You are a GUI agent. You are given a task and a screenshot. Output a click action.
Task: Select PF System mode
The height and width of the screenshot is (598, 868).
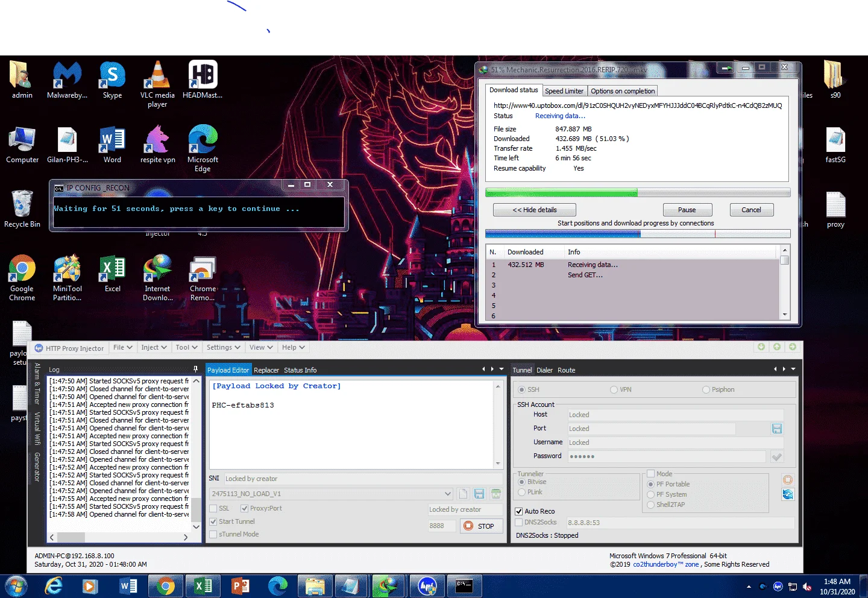pos(650,495)
